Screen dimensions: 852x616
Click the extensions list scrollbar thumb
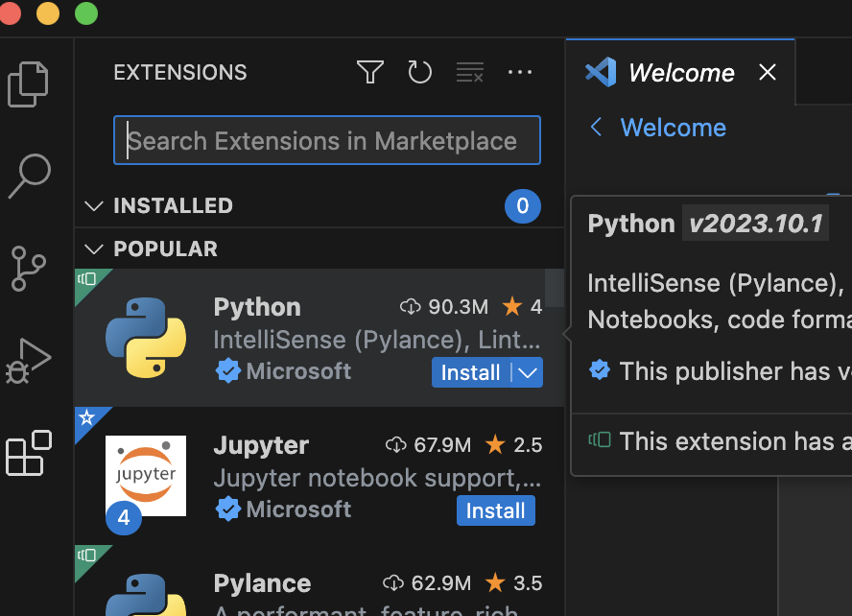[554, 288]
